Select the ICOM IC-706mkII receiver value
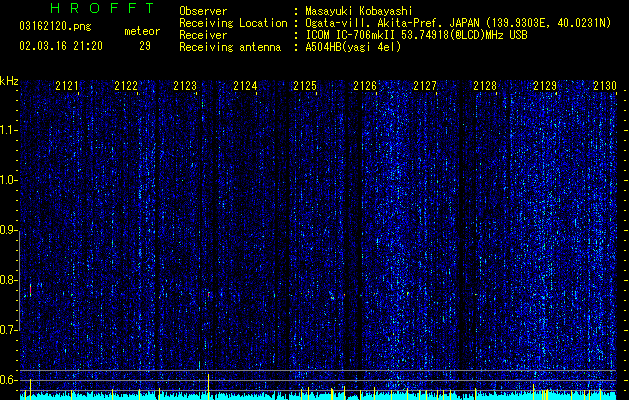The height and width of the screenshot is (400, 629). (416, 35)
